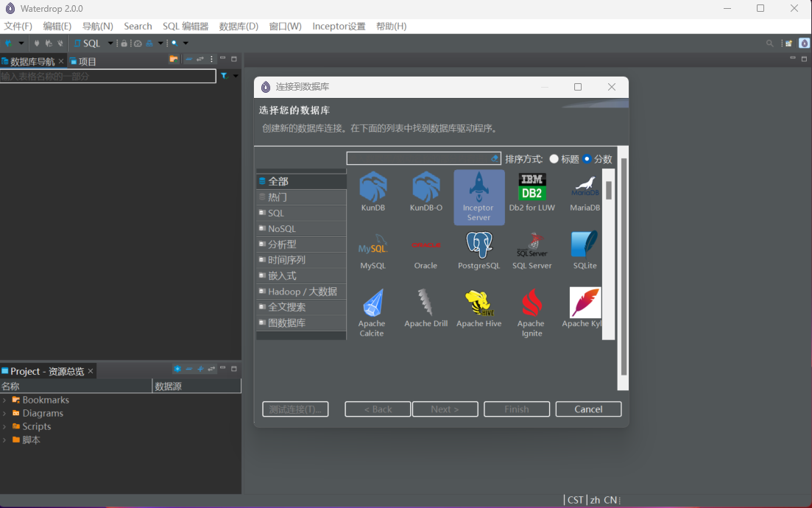Select the MariaDB driver icon
812x508 pixels.
tap(585, 191)
